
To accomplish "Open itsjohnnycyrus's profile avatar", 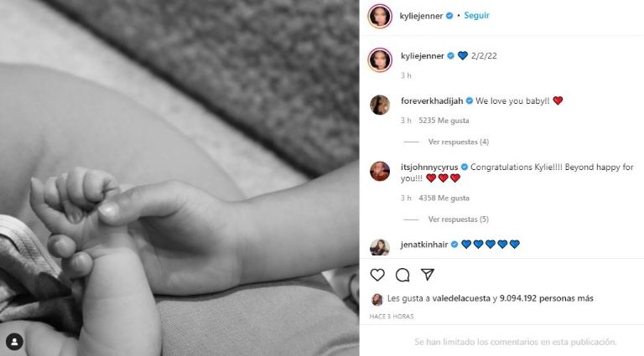I will 380,171.
